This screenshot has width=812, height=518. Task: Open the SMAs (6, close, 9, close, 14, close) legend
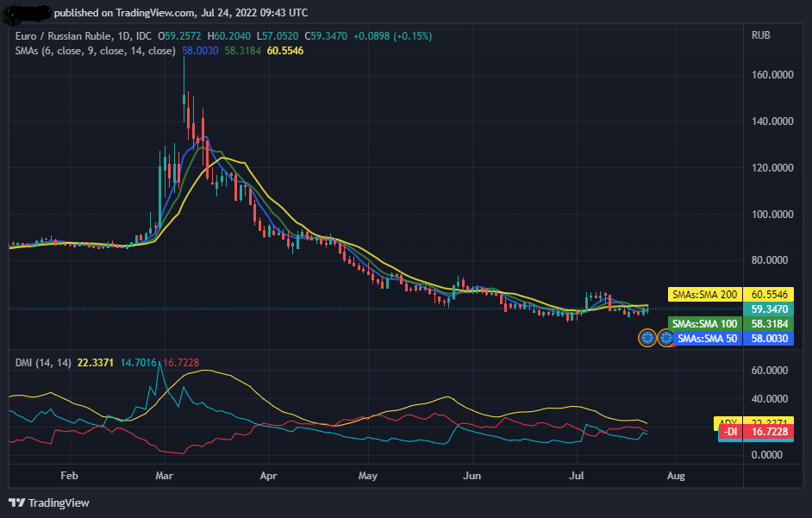pyautogui.click(x=96, y=51)
